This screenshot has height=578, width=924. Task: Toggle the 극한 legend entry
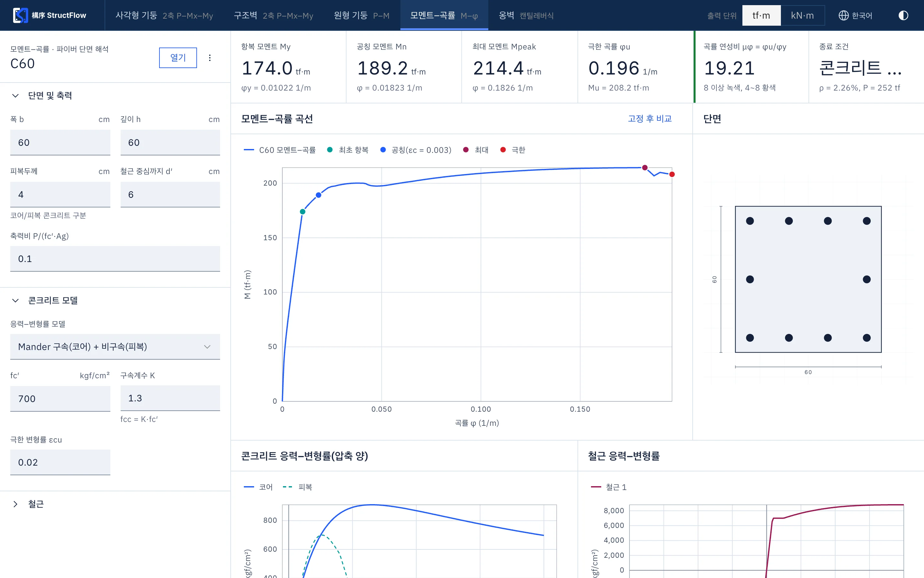point(512,150)
